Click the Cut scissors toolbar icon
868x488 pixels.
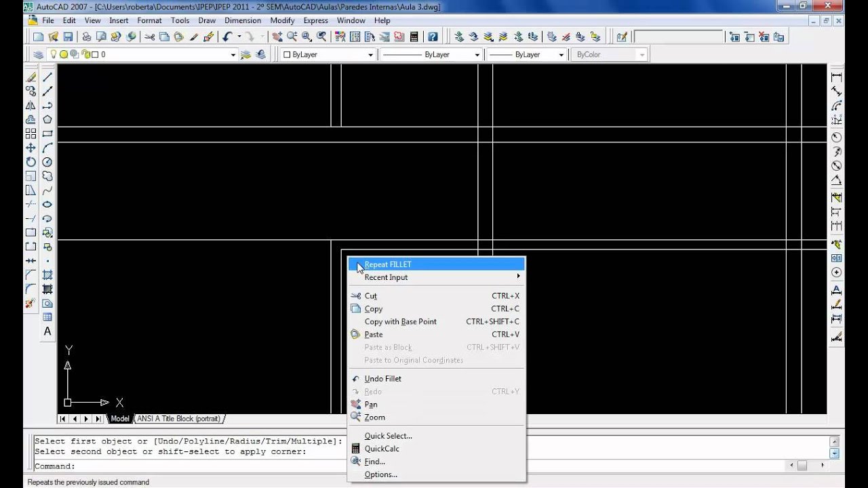click(x=150, y=37)
